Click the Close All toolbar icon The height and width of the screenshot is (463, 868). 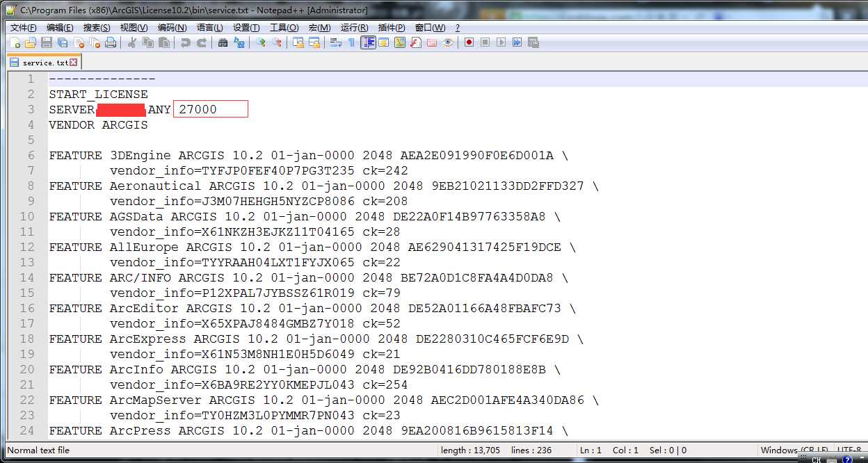click(95, 42)
